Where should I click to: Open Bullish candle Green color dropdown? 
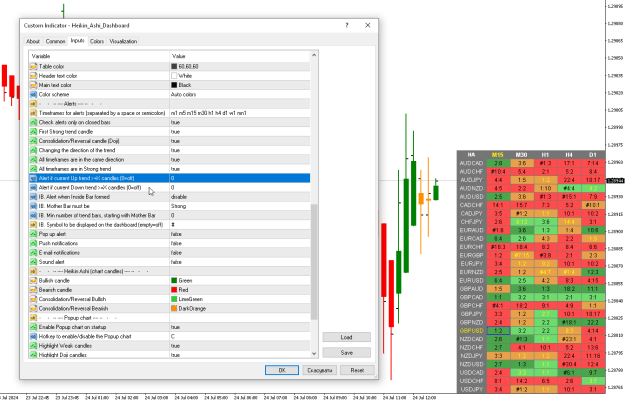click(240, 281)
